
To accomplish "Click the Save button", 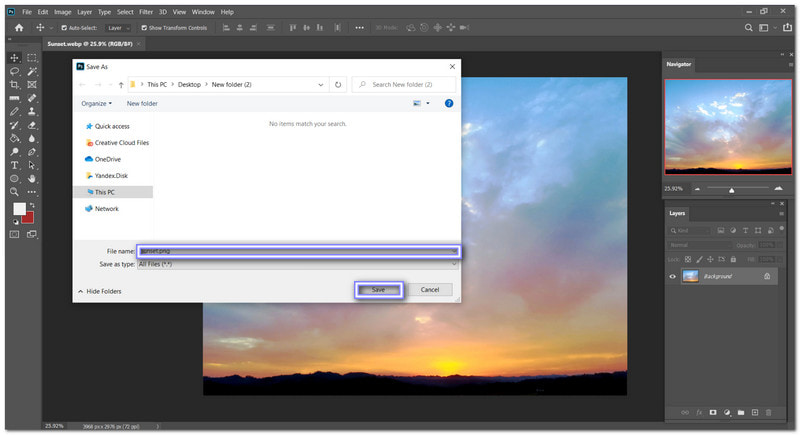I will point(378,290).
